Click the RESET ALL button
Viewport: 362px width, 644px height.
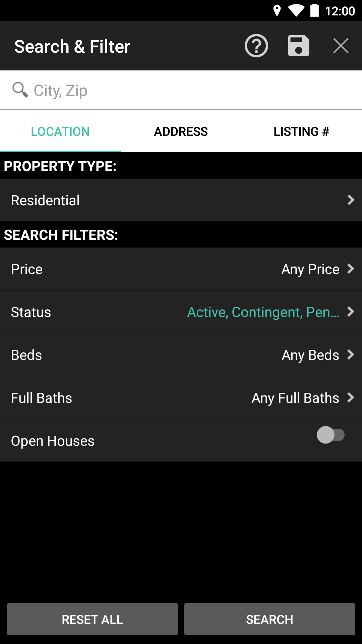coord(92,619)
